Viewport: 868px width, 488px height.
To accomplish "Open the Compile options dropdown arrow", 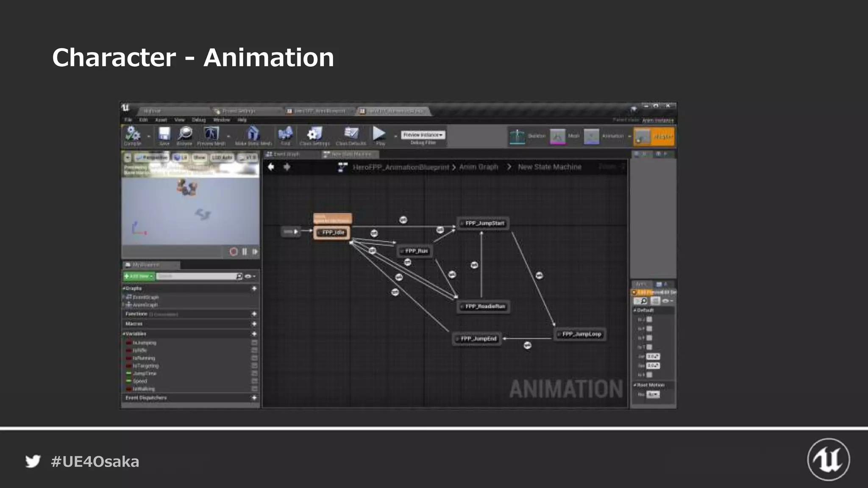I will pyautogui.click(x=148, y=136).
